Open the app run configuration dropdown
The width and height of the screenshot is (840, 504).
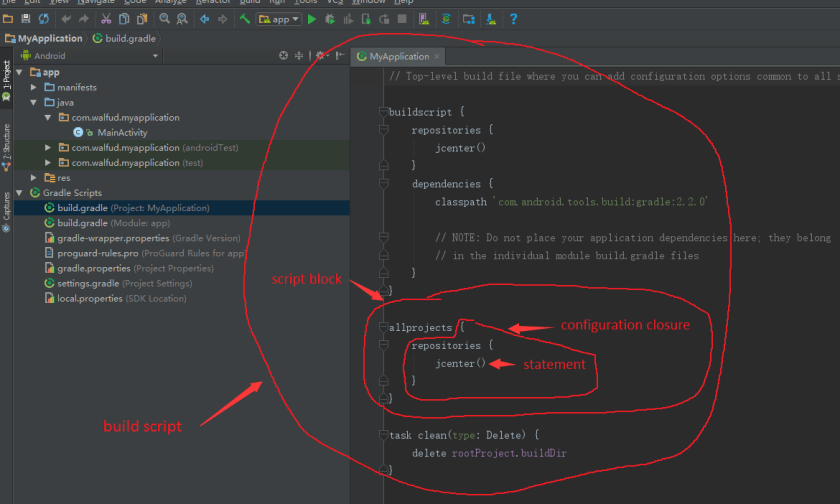point(279,19)
